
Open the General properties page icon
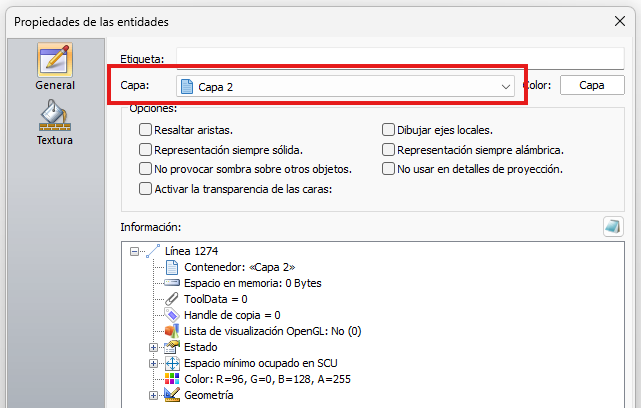click(x=55, y=60)
